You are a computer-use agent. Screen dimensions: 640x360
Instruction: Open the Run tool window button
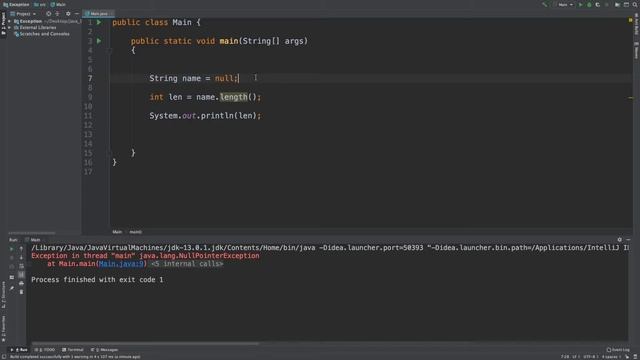19,350
